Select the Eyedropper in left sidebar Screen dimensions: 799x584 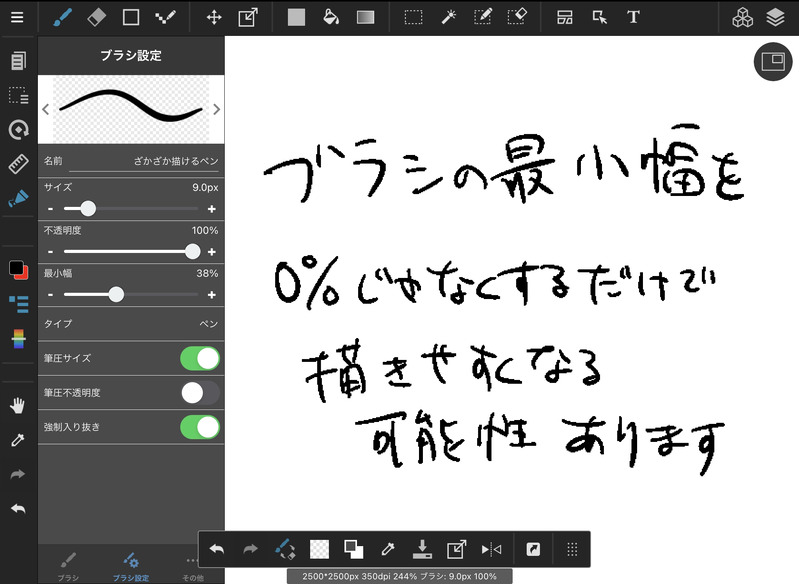tap(18, 440)
